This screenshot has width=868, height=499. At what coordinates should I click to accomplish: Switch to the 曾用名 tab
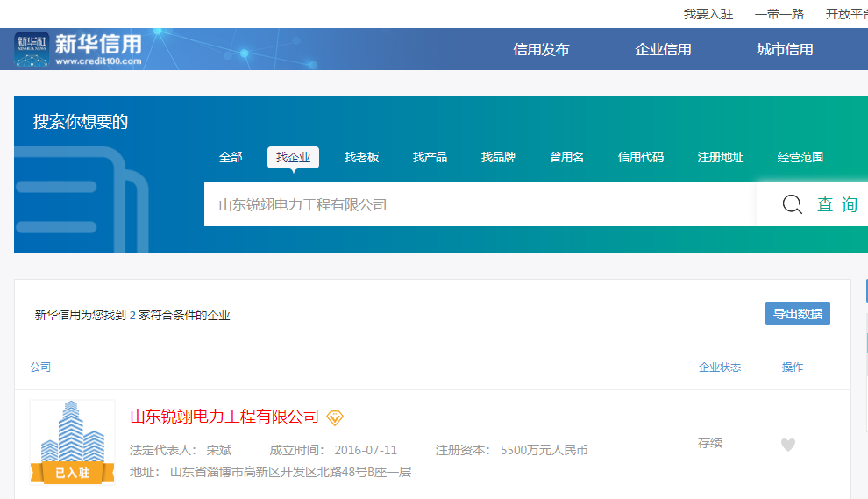coord(567,157)
